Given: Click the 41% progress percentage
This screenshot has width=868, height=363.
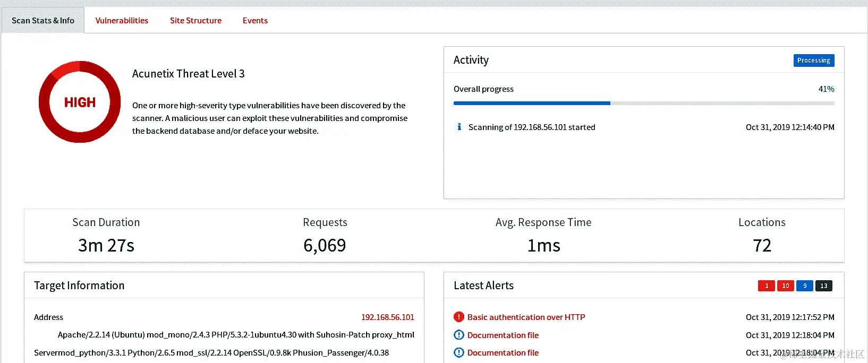Looking at the screenshot, I should point(826,89).
